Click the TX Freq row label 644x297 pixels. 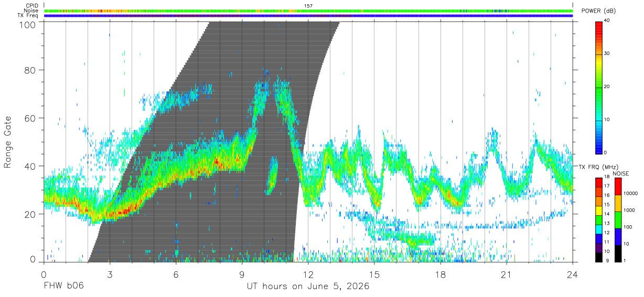tap(28, 16)
